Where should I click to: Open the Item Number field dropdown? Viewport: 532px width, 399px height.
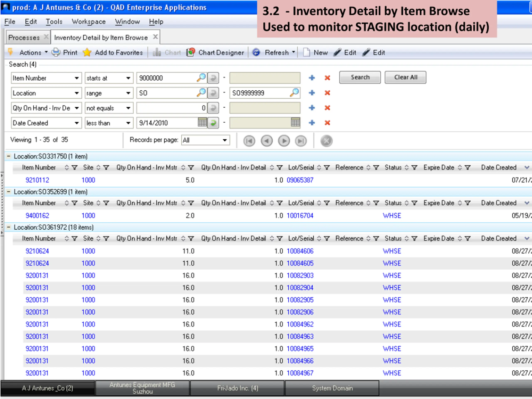pos(77,78)
